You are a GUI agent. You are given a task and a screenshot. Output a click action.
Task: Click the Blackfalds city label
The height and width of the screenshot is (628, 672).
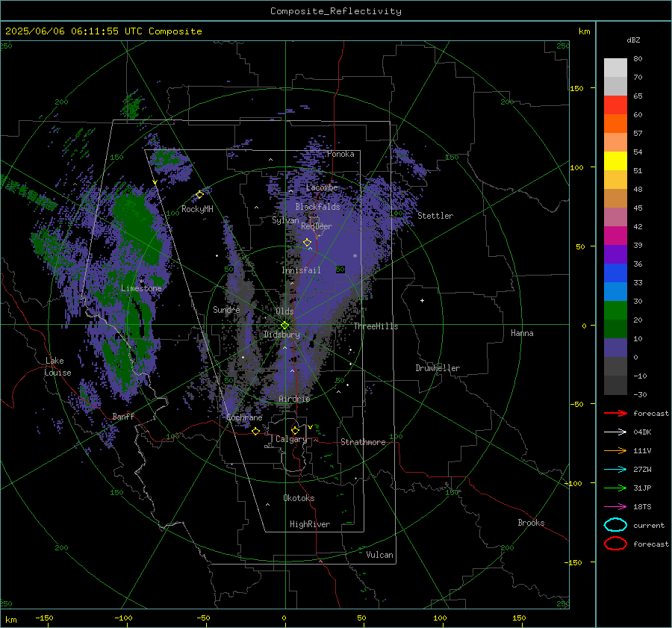pos(317,207)
